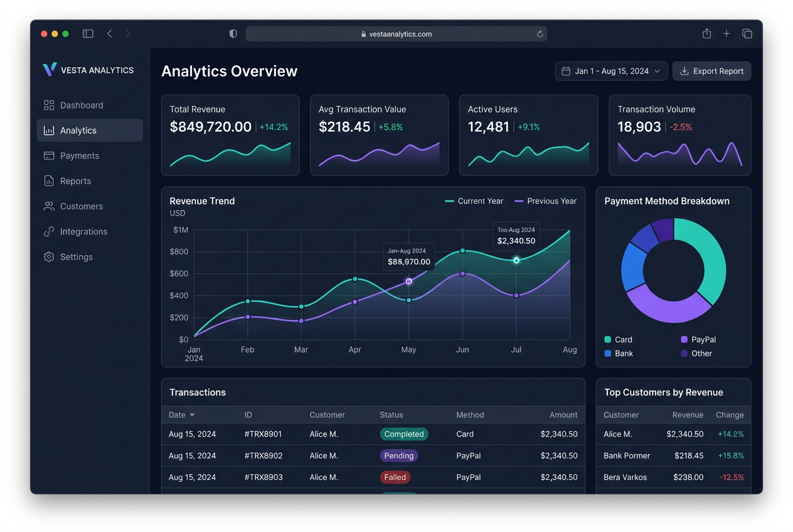This screenshot has height=532, width=793.
Task: Click the browser sidebar toggle icon
Action: 88,34
